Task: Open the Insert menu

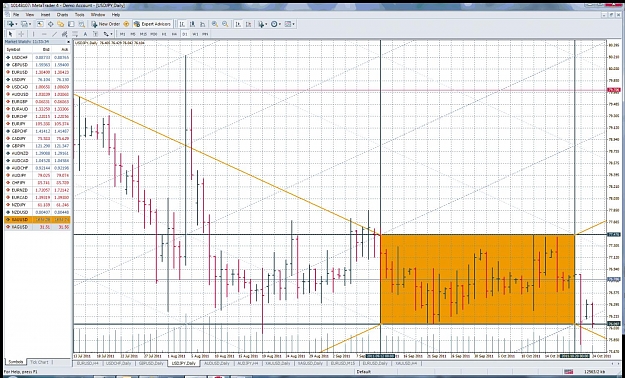Action: pyautogui.click(x=45, y=14)
